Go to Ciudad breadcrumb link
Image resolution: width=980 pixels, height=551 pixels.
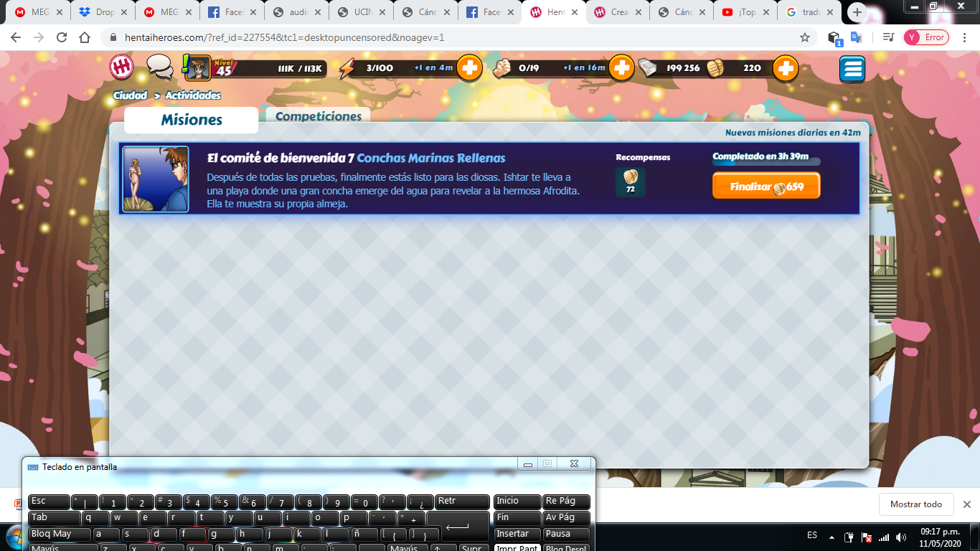[x=130, y=95]
